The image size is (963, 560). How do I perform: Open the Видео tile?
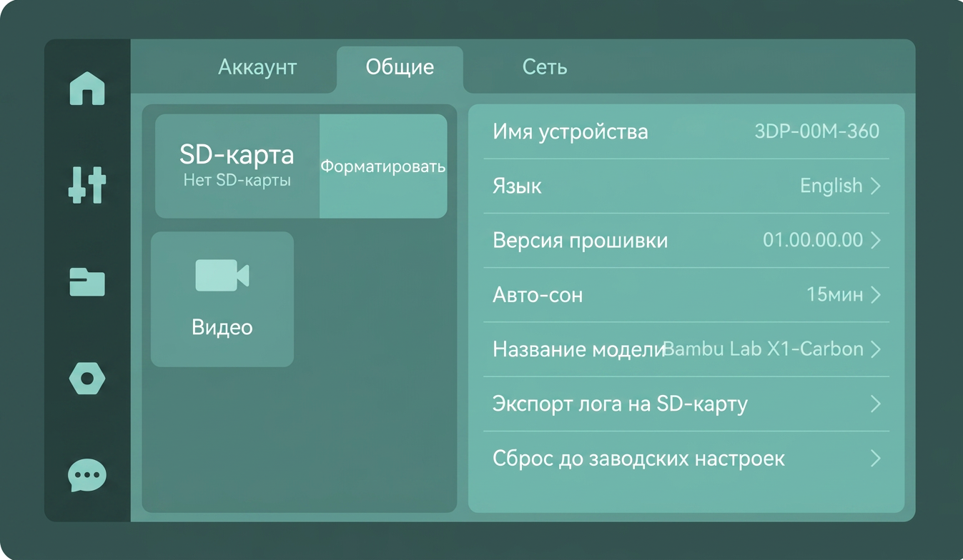coord(222,299)
